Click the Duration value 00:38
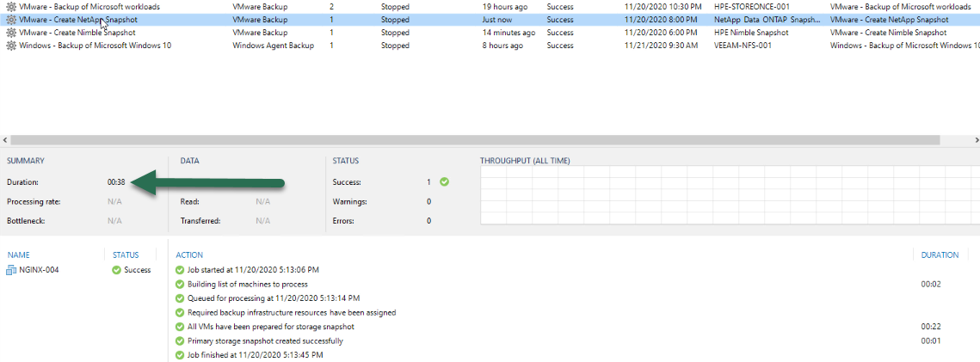The width and height of the screenshot is (980, 362). tap(116, 182)
